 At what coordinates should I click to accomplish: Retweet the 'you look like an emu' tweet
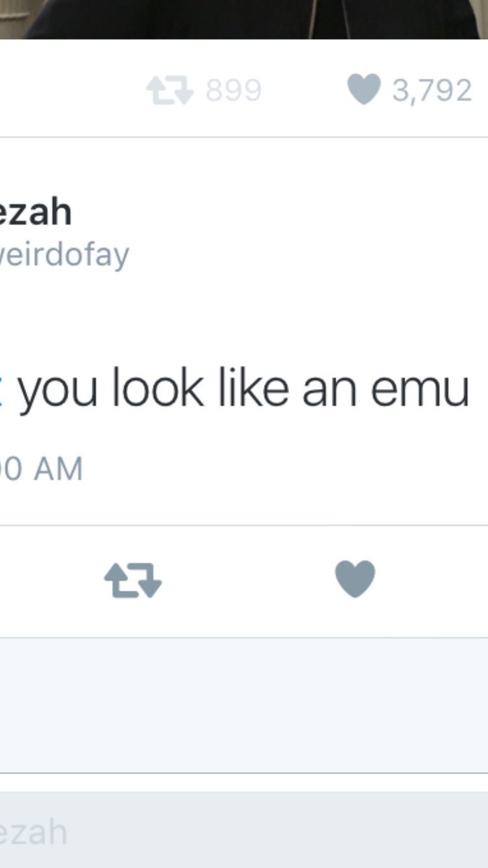pyautogui.click(x=133, y=581)
